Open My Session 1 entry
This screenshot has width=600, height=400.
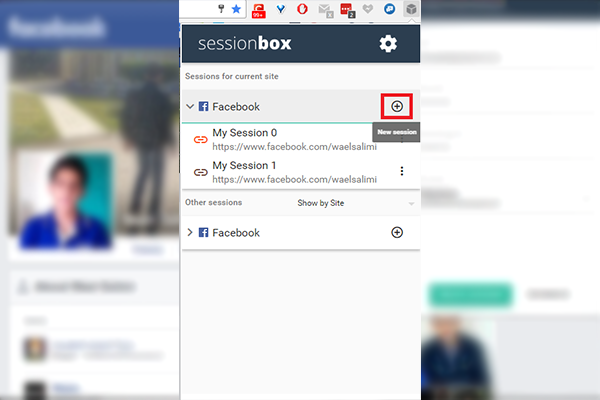(295, 172)
